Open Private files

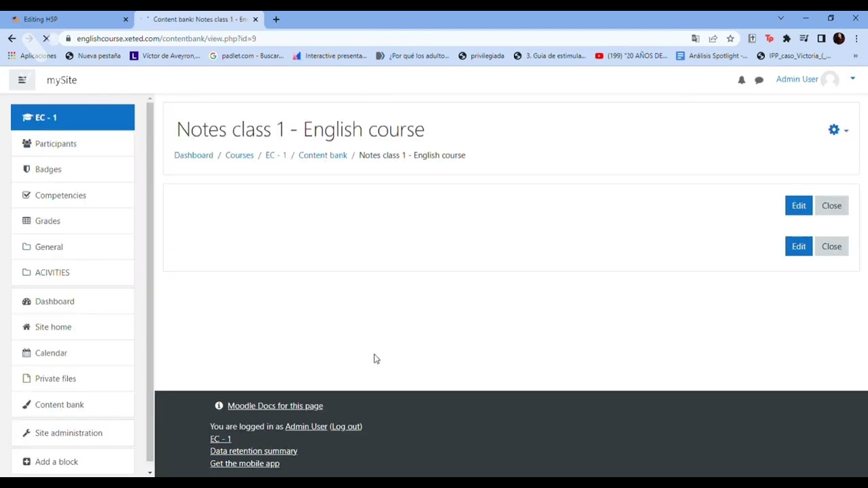click(x=73, y=379)
